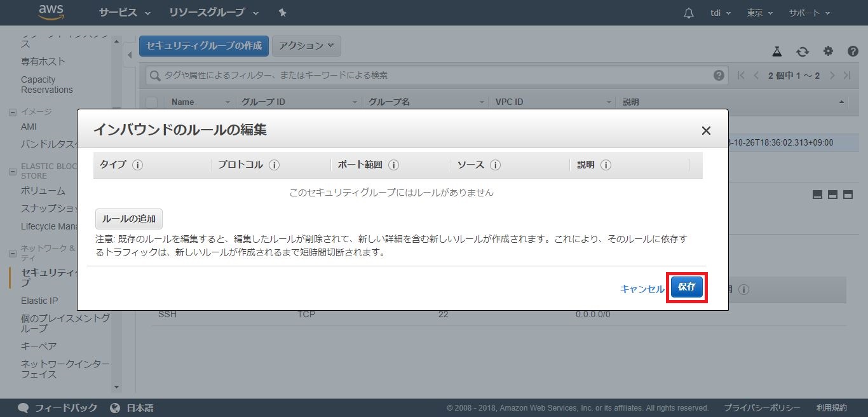Open the notifications bell icon
Viewport: 868px width, 417px height.
(x=689, y=13)
